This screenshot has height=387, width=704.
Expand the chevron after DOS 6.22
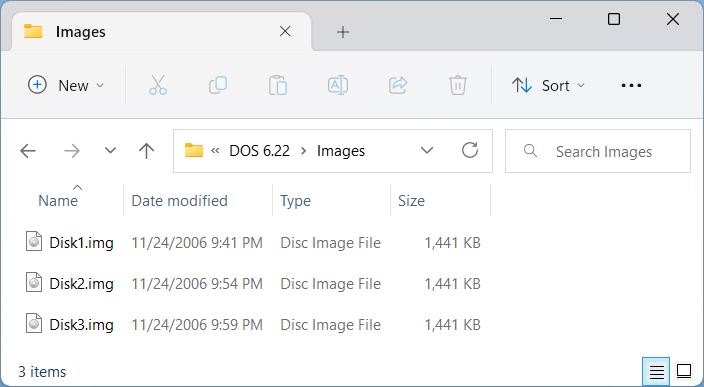point(304,151)
